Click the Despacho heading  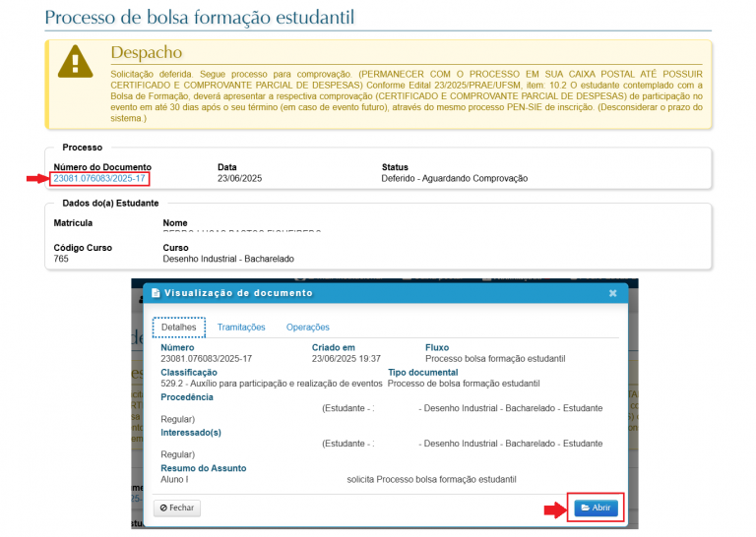coord(146,52)
